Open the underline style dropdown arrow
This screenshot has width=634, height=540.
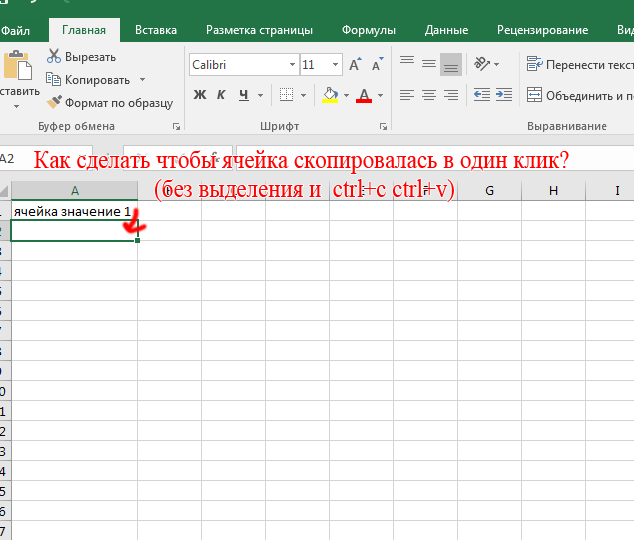tap(260, 96)
